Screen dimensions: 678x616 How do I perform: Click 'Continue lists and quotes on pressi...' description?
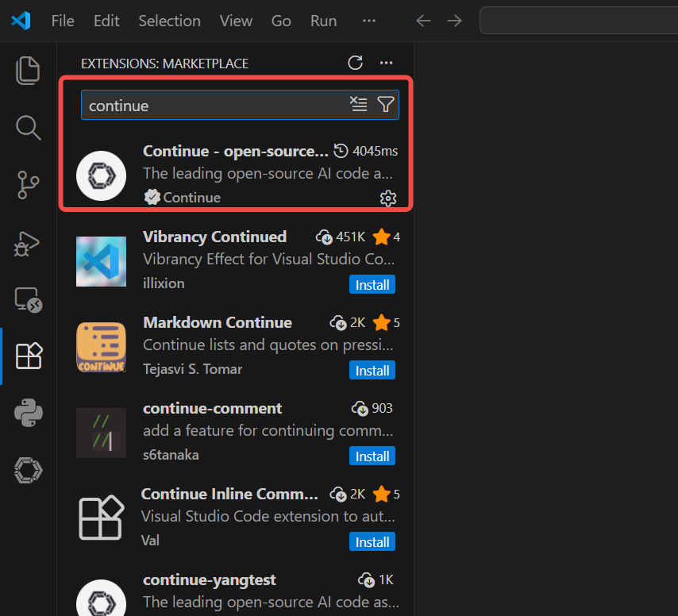[x=268, y=345]
